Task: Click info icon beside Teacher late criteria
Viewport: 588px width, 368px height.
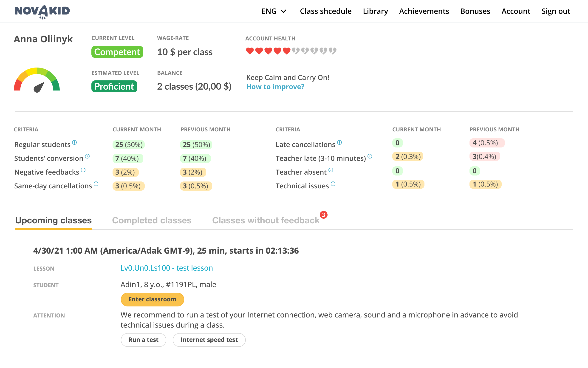Action: pyautogui.click(x=370, y=156)
